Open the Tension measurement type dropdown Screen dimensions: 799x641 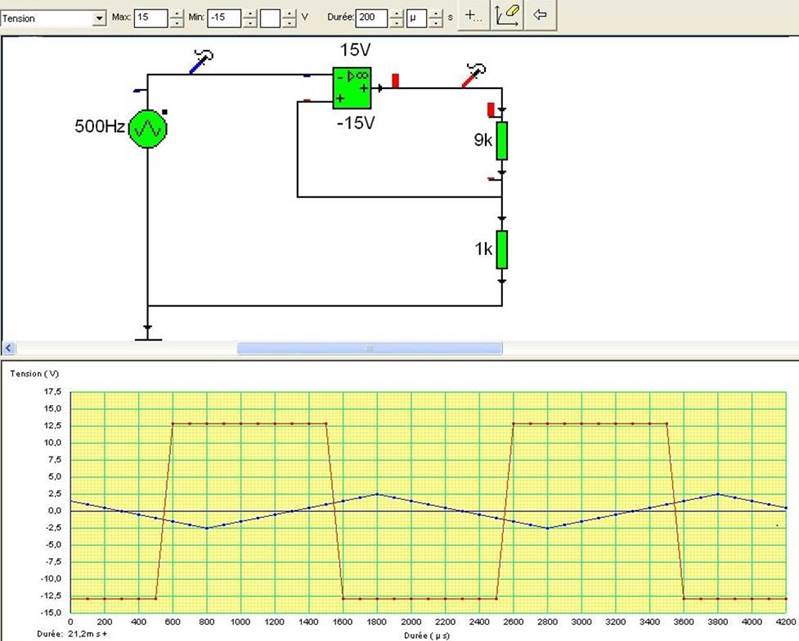click(x=99, y=18)
